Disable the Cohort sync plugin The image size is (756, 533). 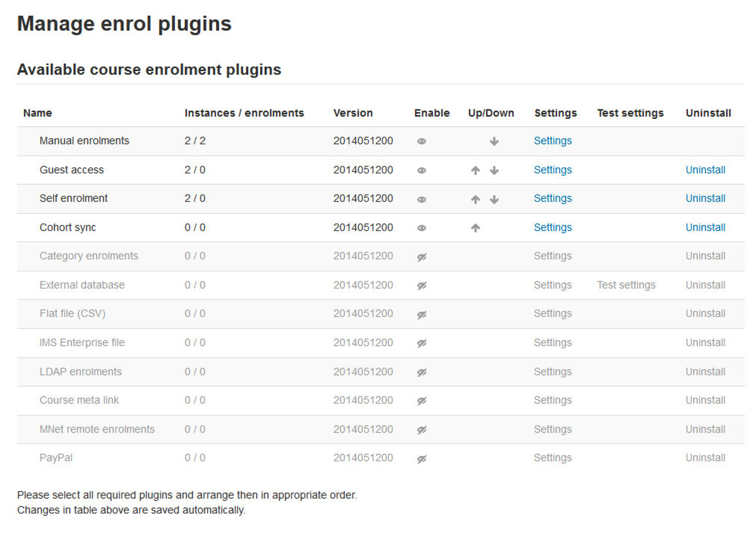click(421, 227)
